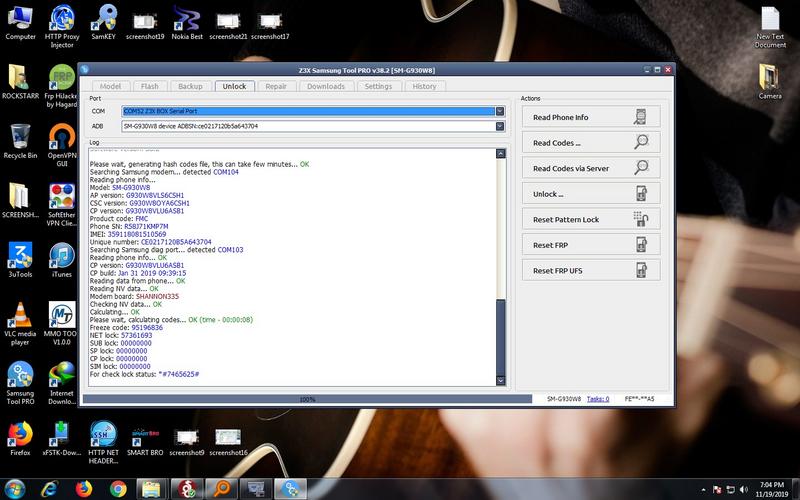Open VLC media player shortcut
The height and width of the screenshot is (500, 800).
pos(20,323)
